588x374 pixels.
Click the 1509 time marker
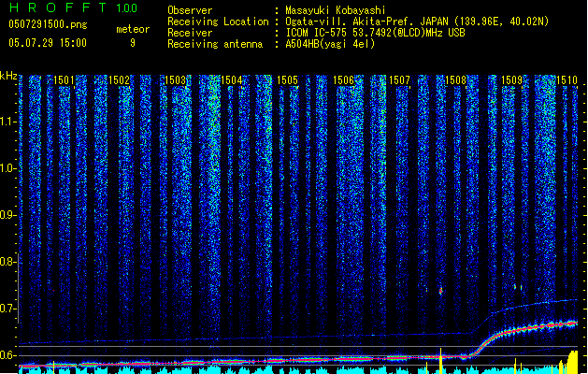coord(512,80)
